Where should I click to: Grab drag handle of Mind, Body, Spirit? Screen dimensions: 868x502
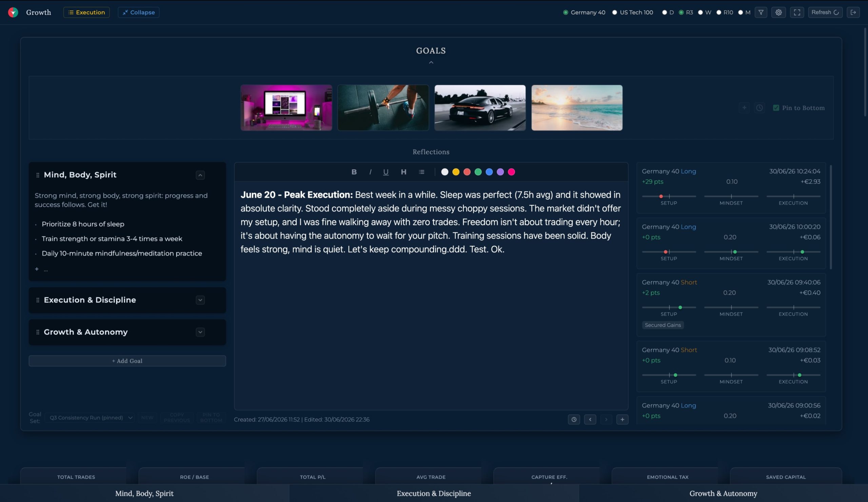(x=38, y=175)
